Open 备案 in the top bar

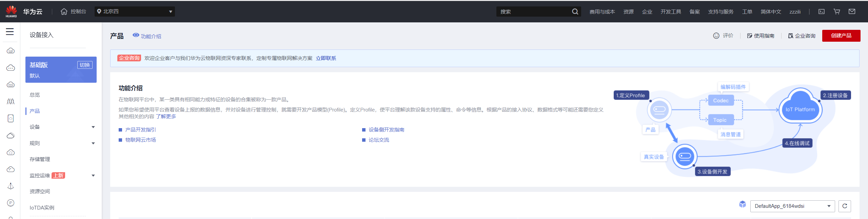(x=694, y=12)
